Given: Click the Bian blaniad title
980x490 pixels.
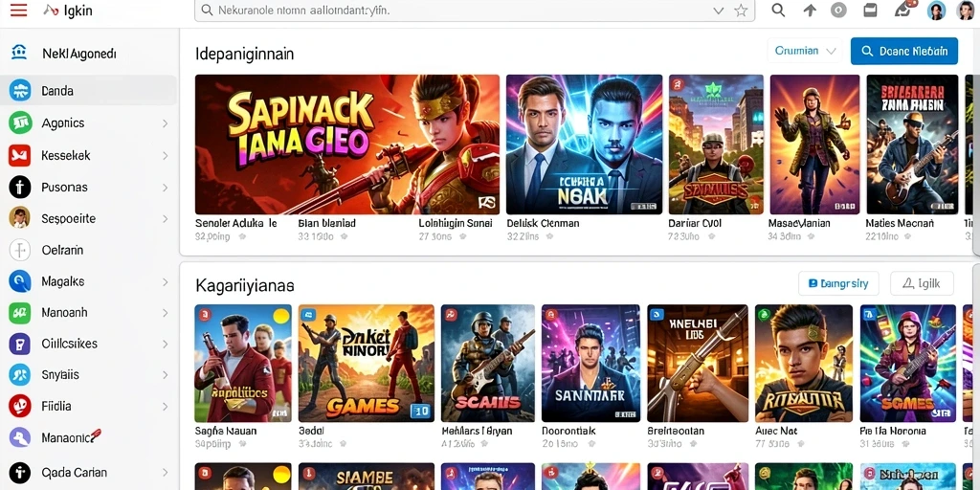Looking at the screenshot, I should pyautogui.click(x=327, y=223).
